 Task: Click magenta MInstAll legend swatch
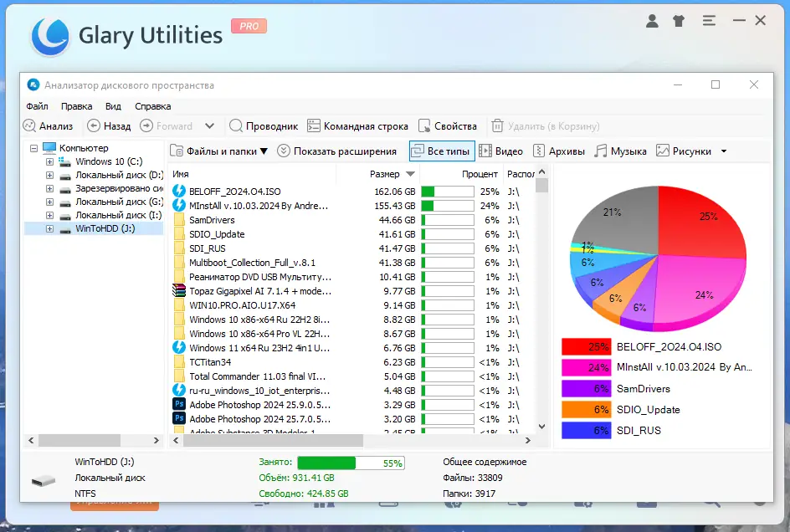tap(587, 367)
